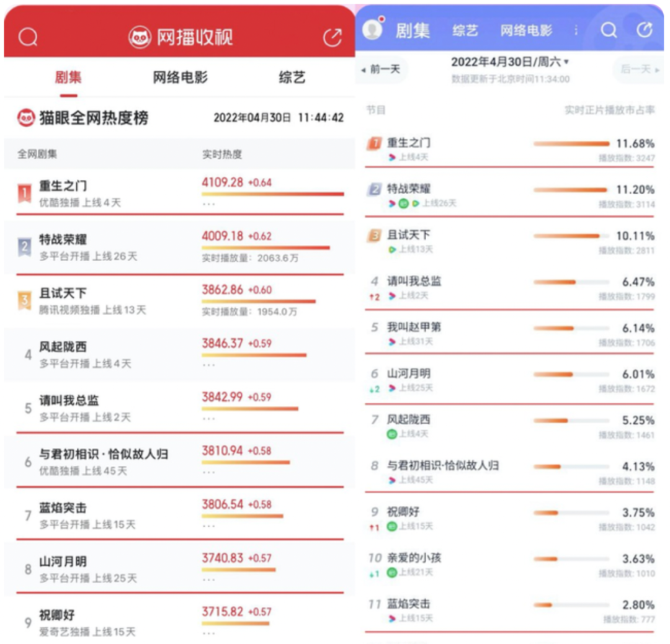The width and height of the screenshot is (670, 644).
Task: Switch to 网络电影 tab in Maoyan panel
Action: click(x=181, y=78)
